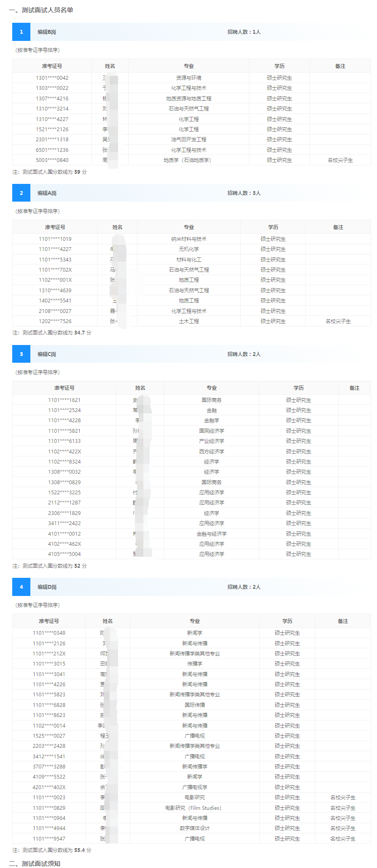
Task: Click the 纳米材料与技术 major cell
Action: point(188,239)
